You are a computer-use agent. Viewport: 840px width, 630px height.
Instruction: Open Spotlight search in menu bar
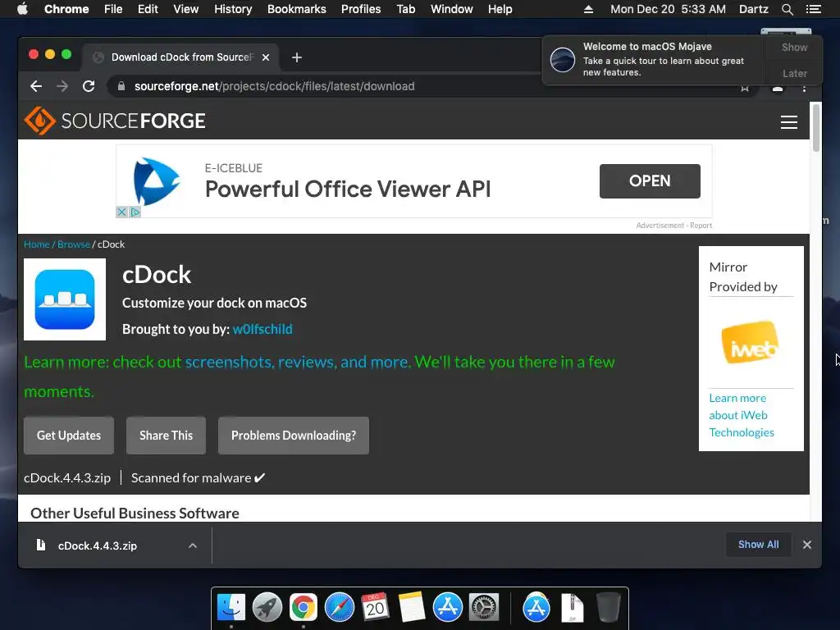click(787, 9)
